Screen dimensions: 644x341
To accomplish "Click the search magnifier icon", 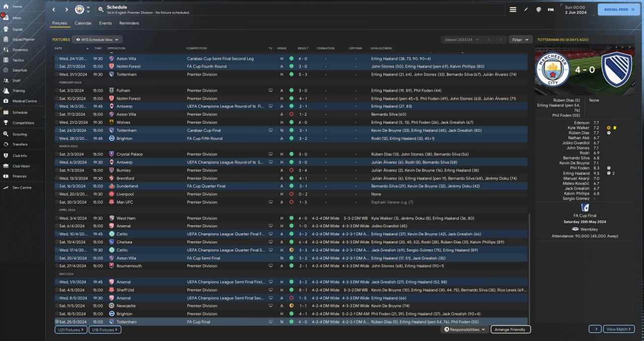I will tap(101, 10).
